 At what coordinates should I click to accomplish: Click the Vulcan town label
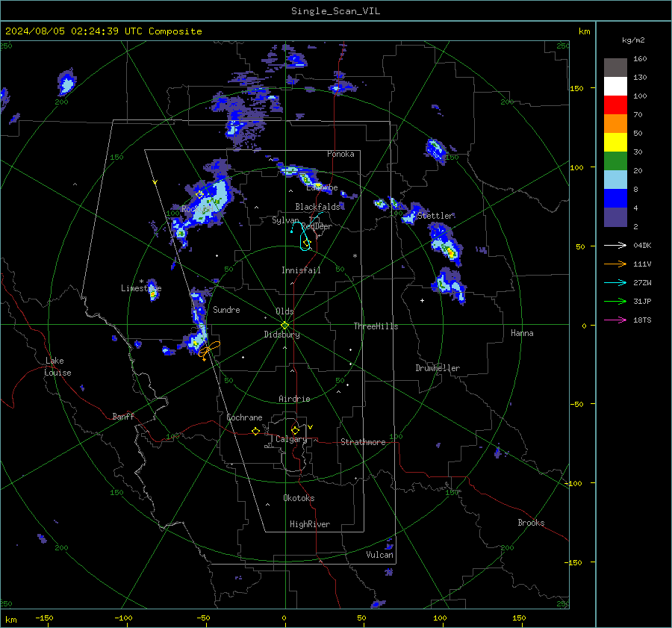pyautogui.click(x=379, y=555)
